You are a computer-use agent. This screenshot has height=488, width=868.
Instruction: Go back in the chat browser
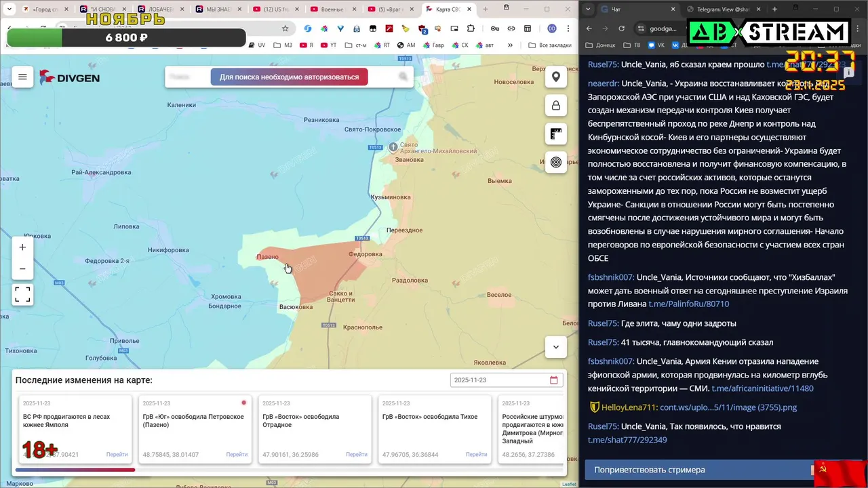tap(589, 28)
